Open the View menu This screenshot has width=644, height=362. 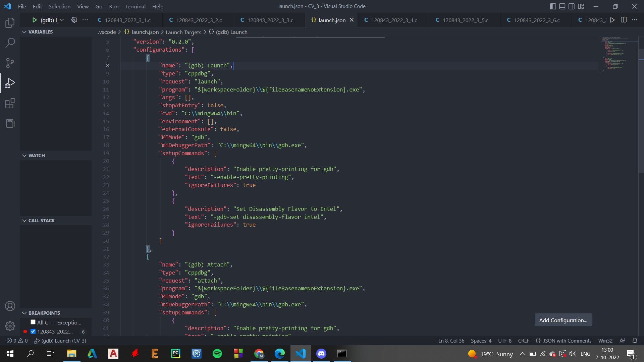point(83,6)
